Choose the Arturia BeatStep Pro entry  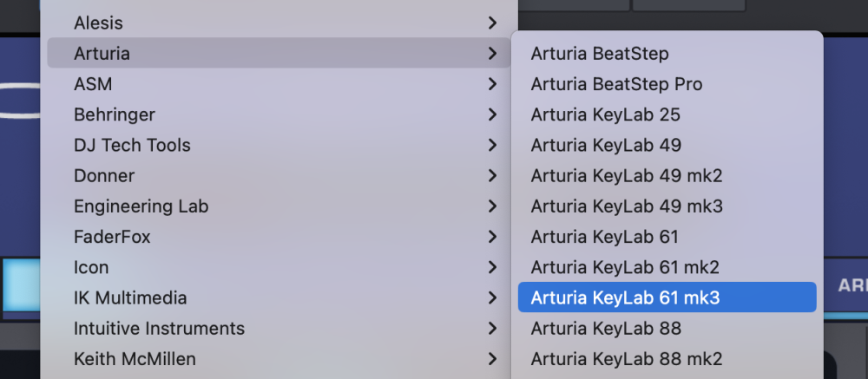pos(616,84)
